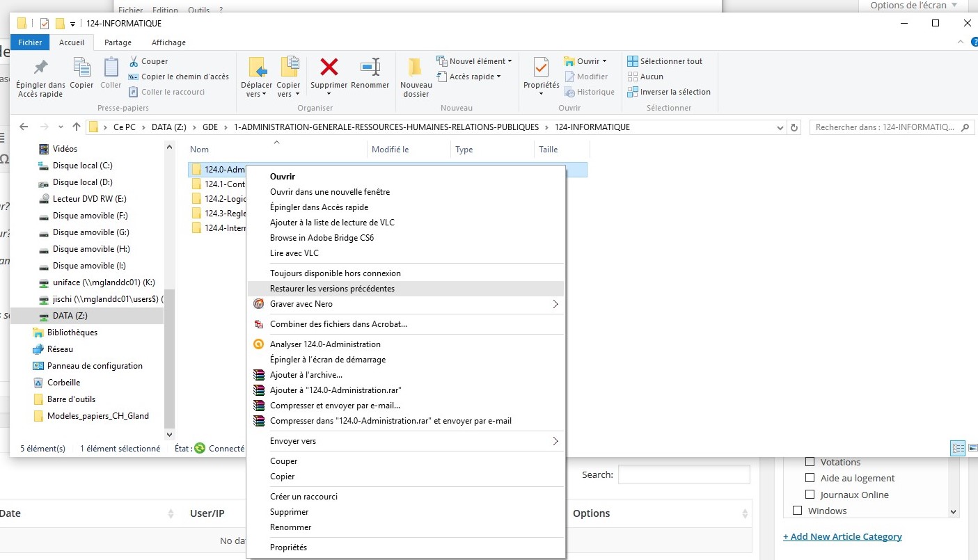Screen dimensions: 978x560
Task: Expand the Envoyer vers submenu arrow
Action: pos(555,441)
